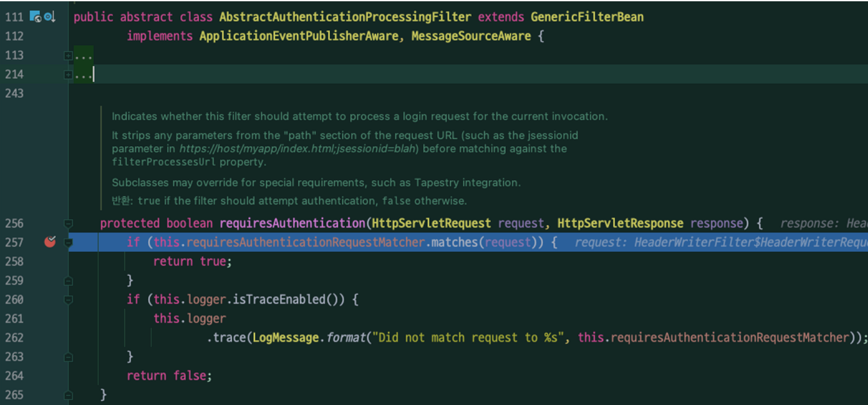Image resolution: width=868 pixels, height=405 pixels.
Task: Collapse the requiresAuthentication method at line 256
Action: (69, 224)
